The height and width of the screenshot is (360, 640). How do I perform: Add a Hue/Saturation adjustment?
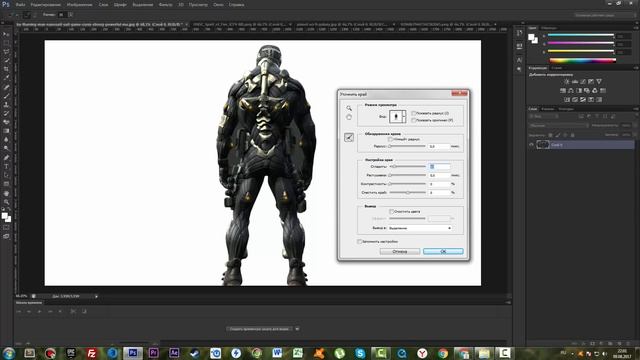[563, 91]
